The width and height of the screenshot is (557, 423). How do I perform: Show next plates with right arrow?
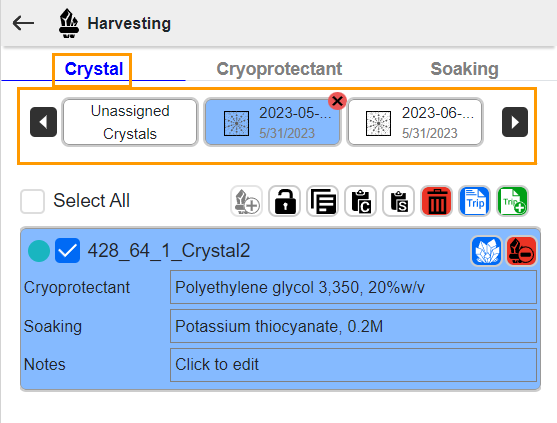(x=515, y=122)
